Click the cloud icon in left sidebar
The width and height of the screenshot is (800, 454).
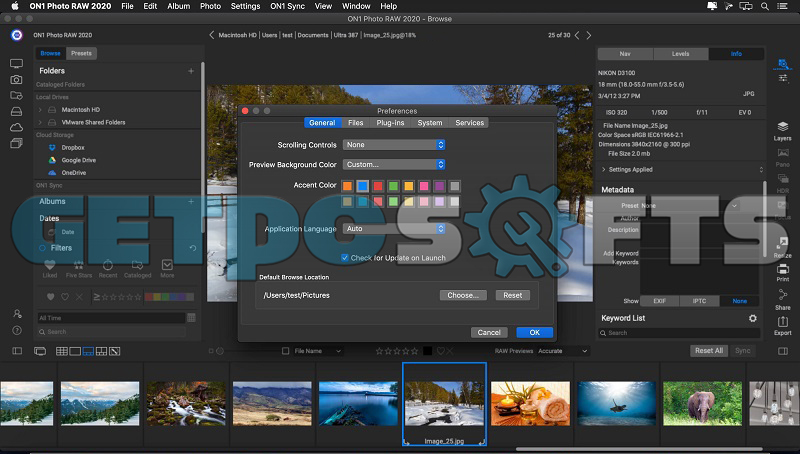pos(16,127)
